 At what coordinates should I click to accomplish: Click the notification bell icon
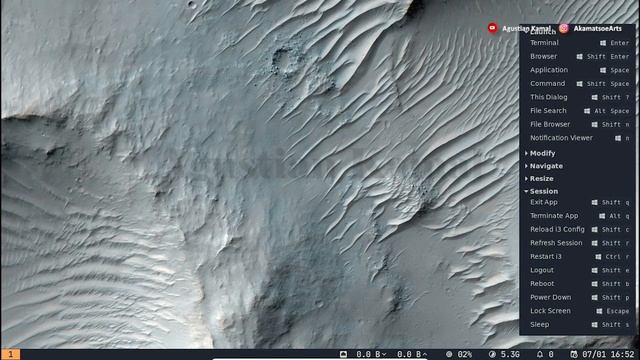point(540,354)
